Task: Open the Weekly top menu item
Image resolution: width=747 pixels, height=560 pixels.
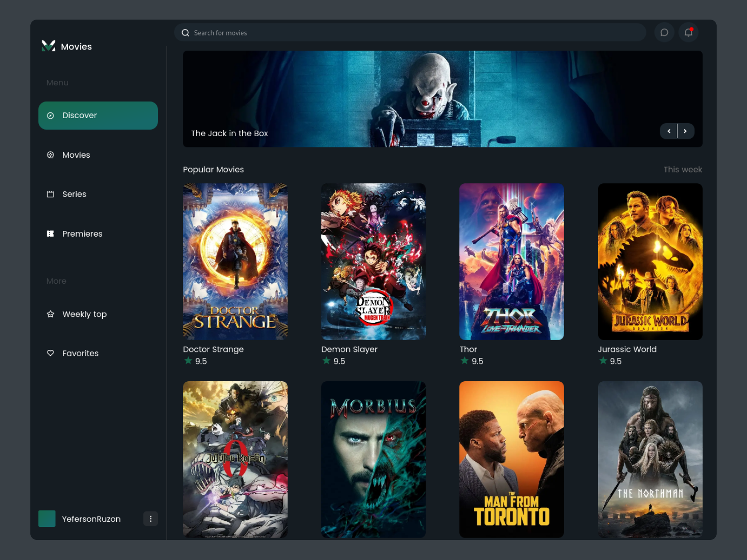Action: (98, 314)
